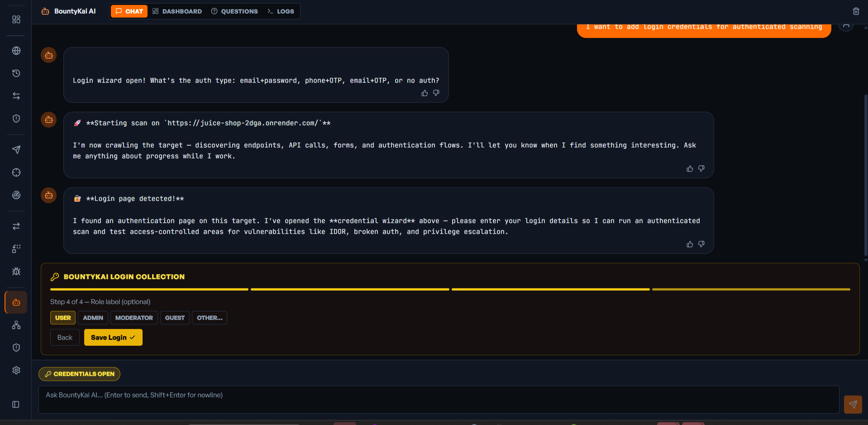Click the "BOUNTYKAI LOGIN COLLECTION" title

click(124, 277)
